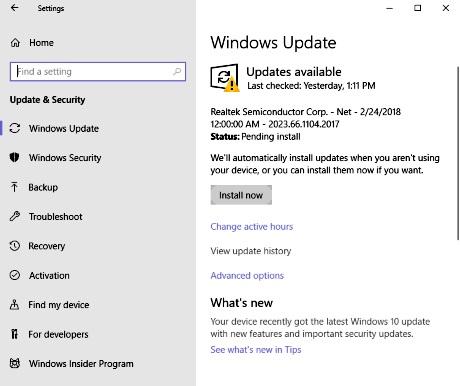Open the Troubleshoot section
Viewport: 460px width, 386px height.
point(56,217)
